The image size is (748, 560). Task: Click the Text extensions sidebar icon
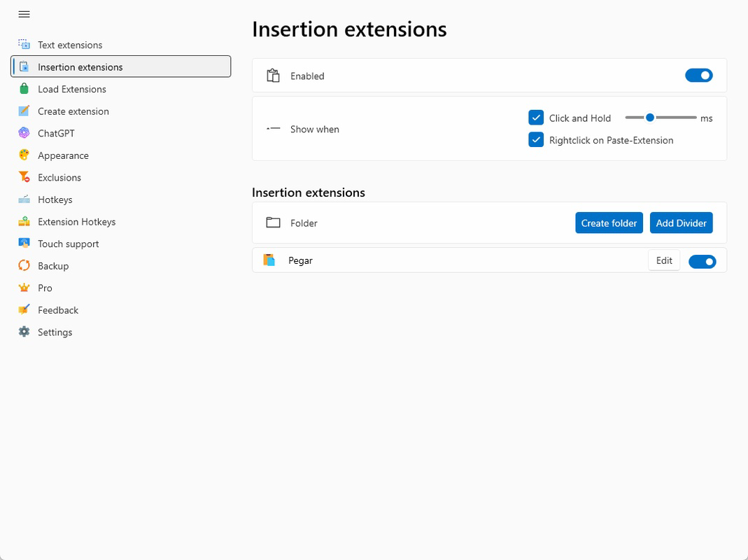[x=24, y=44]
